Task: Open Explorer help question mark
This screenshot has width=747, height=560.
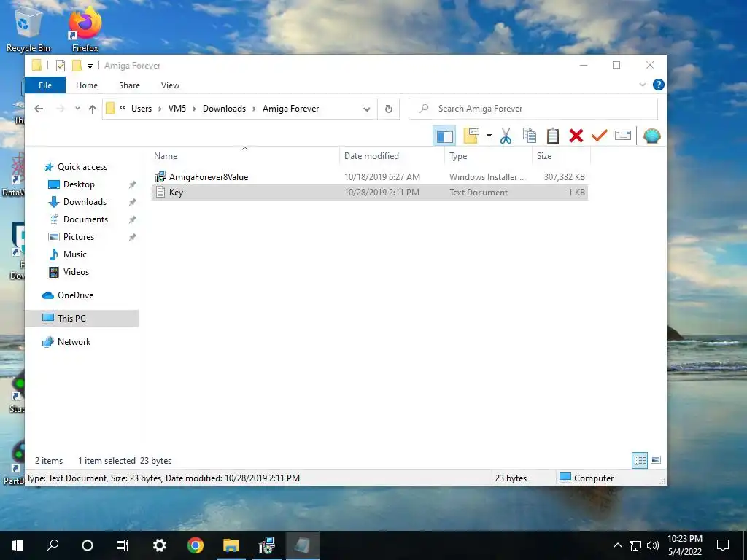Action: point(659,85)
